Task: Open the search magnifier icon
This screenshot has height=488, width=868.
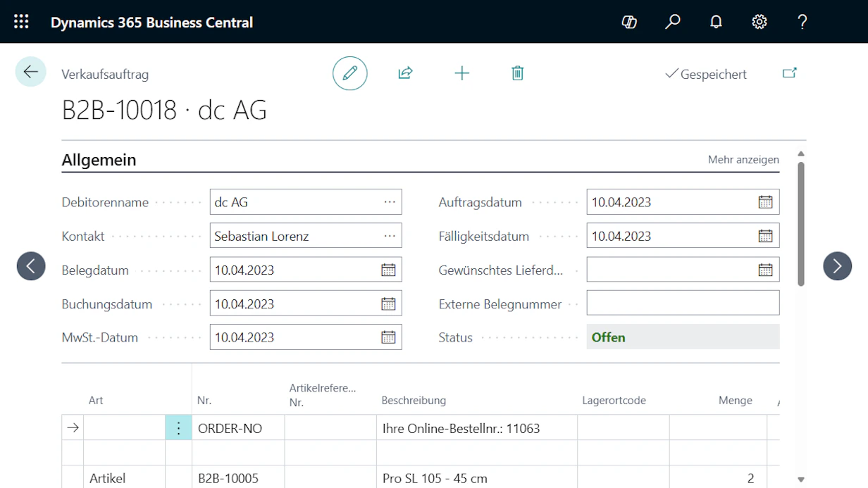Action: point(673,22)
